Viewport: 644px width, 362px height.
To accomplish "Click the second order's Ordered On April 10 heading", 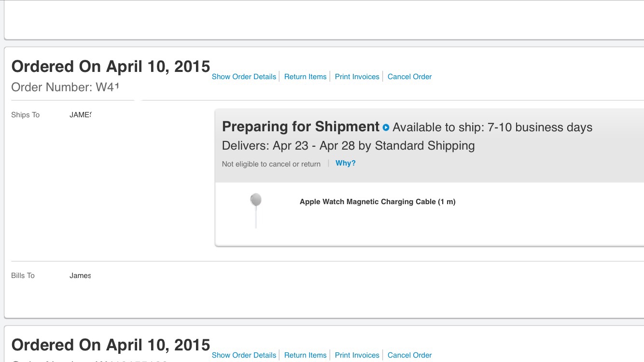I will pyautogui.click(x=111, y=345).
